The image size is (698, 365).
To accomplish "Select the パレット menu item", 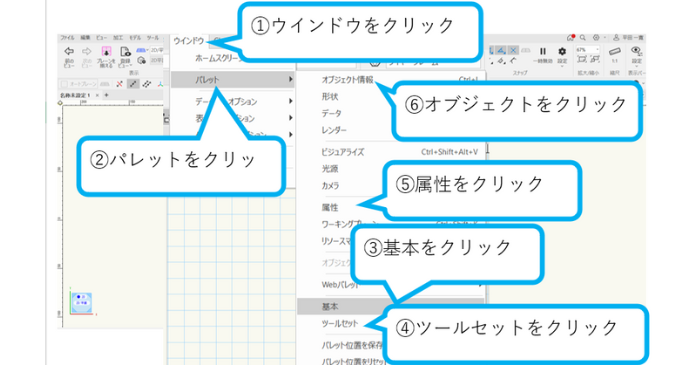I will coord(233,80).
